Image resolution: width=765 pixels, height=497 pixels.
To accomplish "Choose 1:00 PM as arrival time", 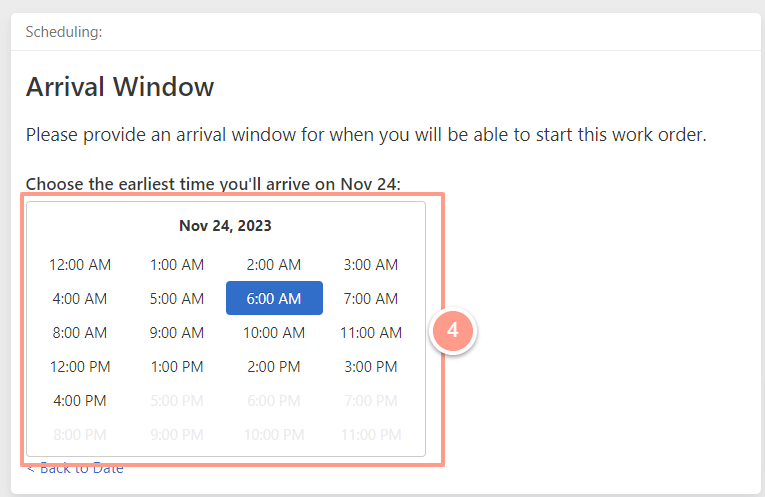I will pos(177,366).
